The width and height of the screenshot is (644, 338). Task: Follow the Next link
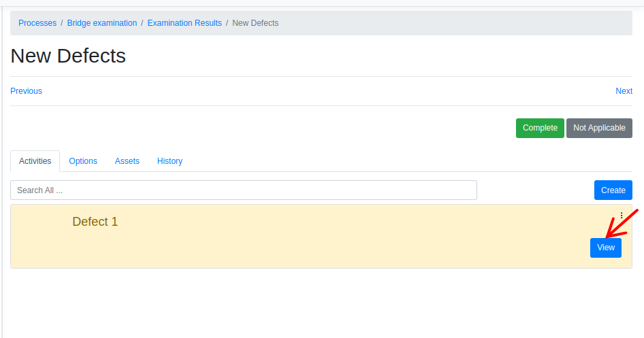(x=624, y=91)
